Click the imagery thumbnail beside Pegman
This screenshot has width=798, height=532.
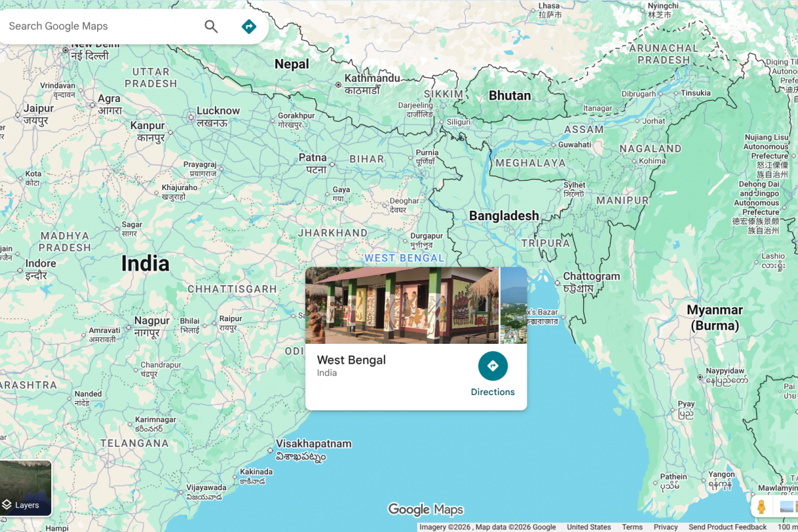pyautogui.click(x=788, y=507)
